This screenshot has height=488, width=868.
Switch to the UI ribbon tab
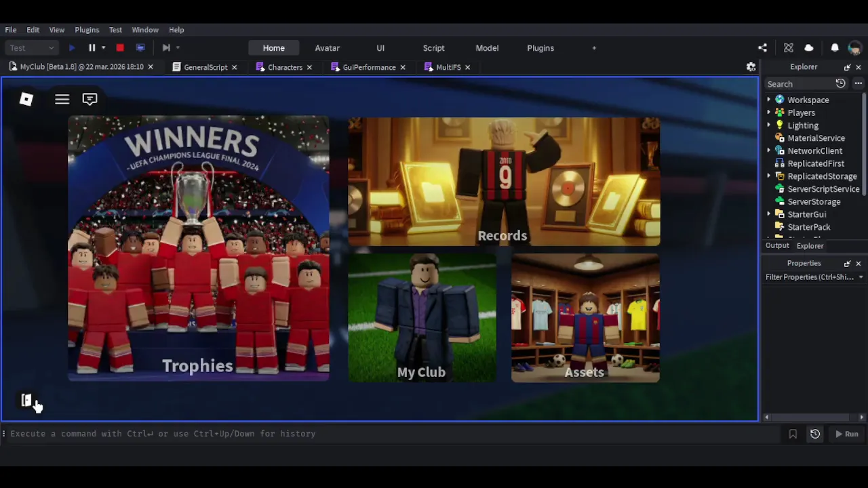(x=380, y=48)
